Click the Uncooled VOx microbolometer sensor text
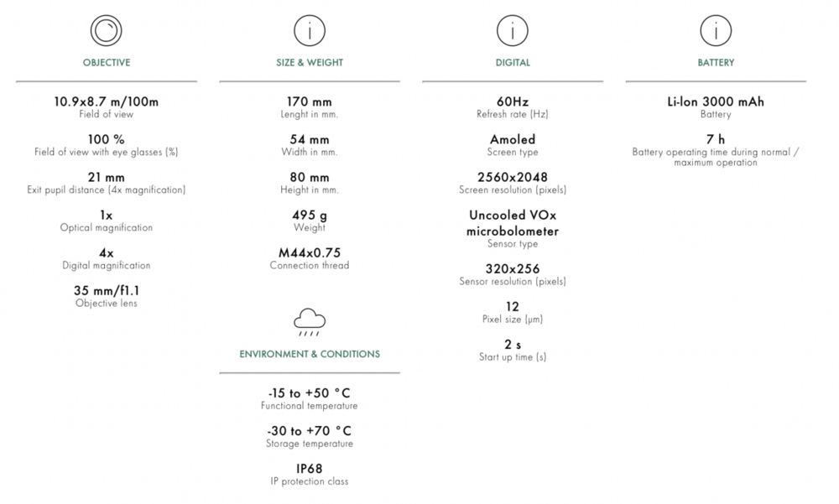839x504 pixels. (512, 222)
